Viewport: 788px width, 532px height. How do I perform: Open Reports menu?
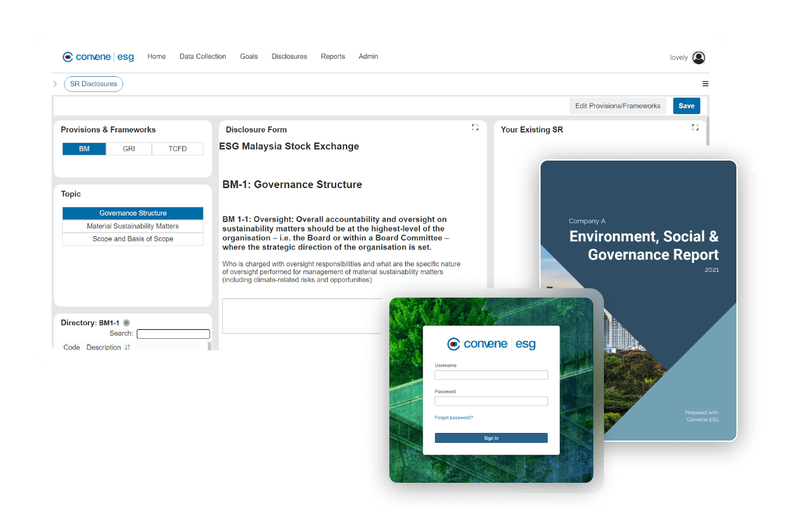[x=332, y=56]
